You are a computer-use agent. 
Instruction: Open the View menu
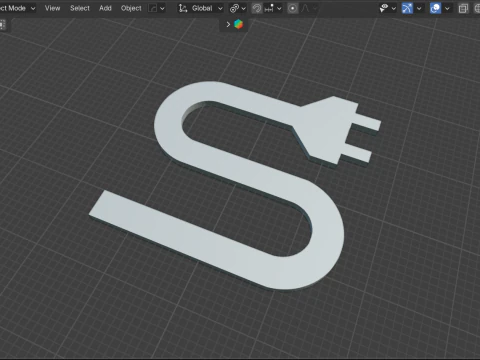pyautogui.click(x=52, y=8)
